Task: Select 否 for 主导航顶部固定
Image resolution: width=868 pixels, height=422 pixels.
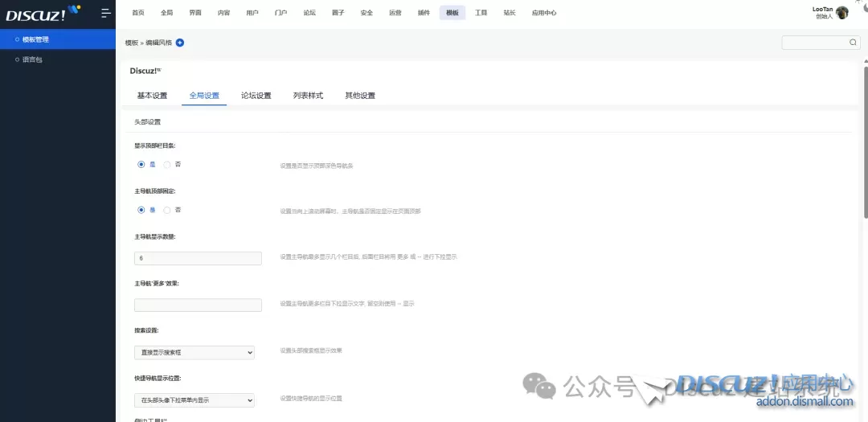Action: [167, 210]
